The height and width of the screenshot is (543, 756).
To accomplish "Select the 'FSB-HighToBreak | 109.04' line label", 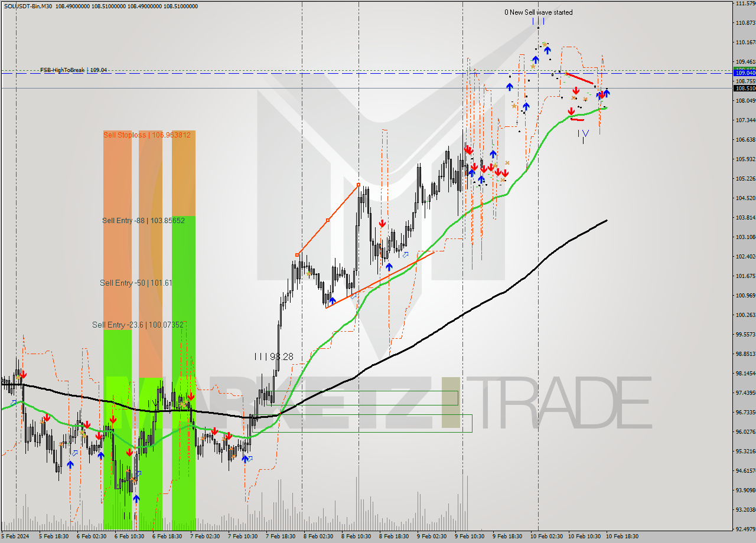I will [73, 70].
